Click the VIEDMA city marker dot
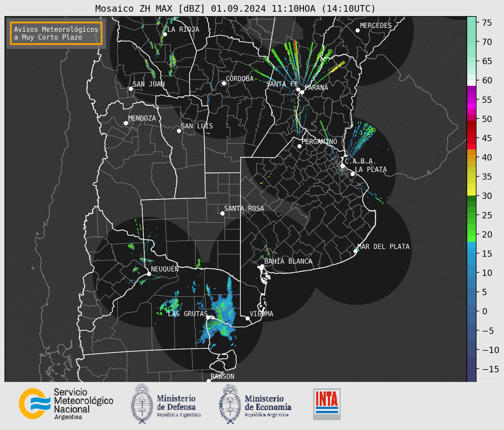504x430 pixels. (248, 318)
